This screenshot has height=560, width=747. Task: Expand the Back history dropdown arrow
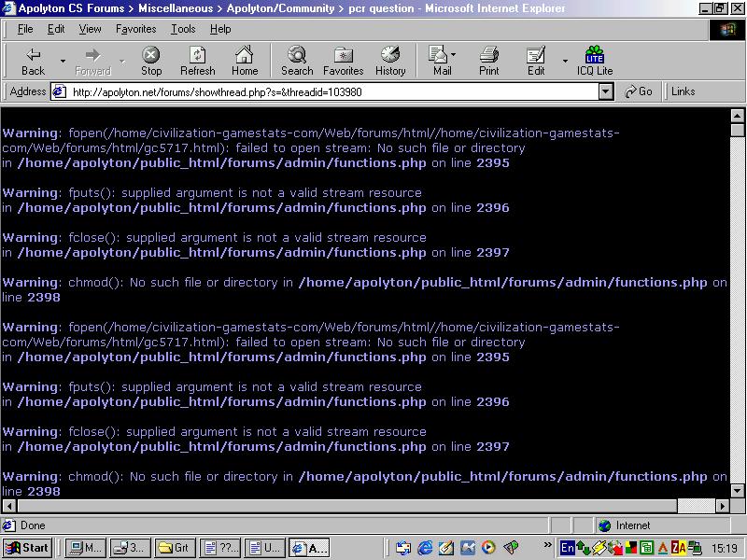coord(63,62)
